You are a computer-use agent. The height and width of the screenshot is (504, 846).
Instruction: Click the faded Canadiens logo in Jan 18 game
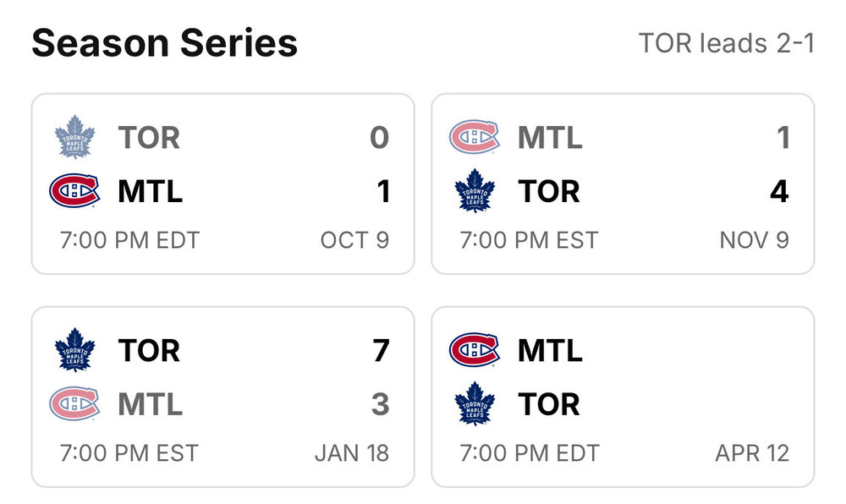[74, 403]
